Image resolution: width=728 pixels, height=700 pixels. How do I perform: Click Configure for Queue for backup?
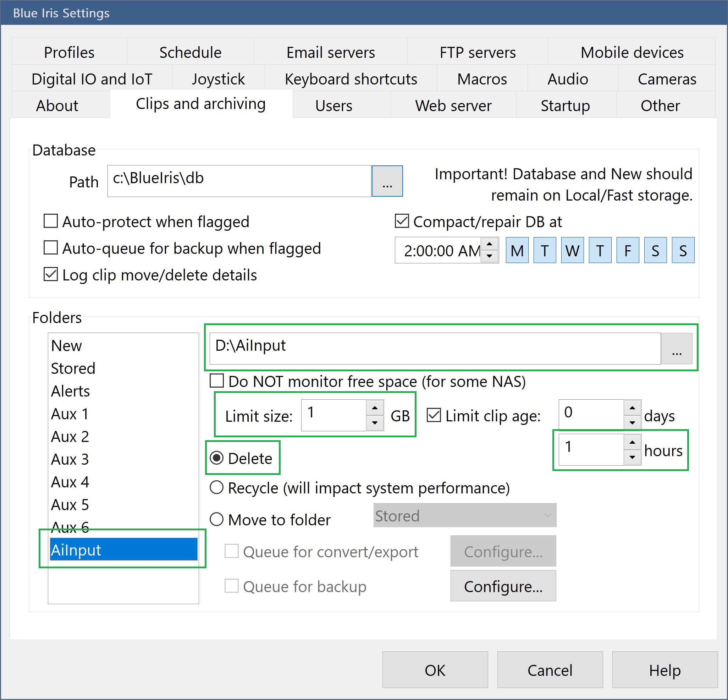point(503,586)
